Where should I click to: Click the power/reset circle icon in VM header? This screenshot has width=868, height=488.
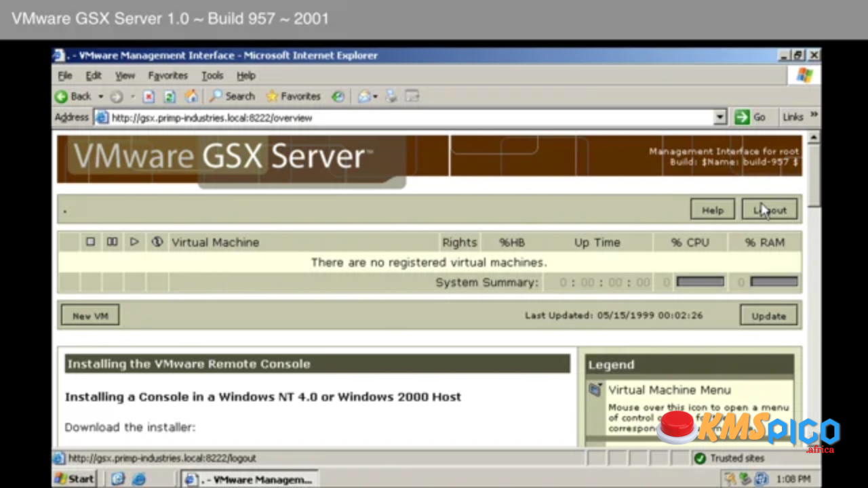[157, 242]
